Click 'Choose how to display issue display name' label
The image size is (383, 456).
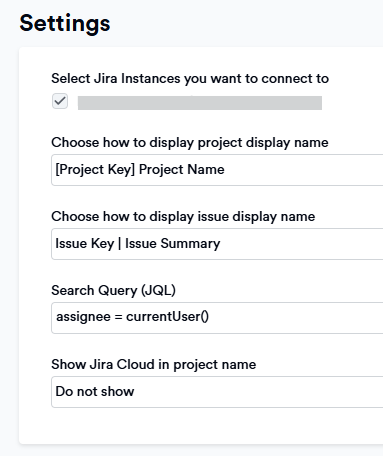[183, 217]
